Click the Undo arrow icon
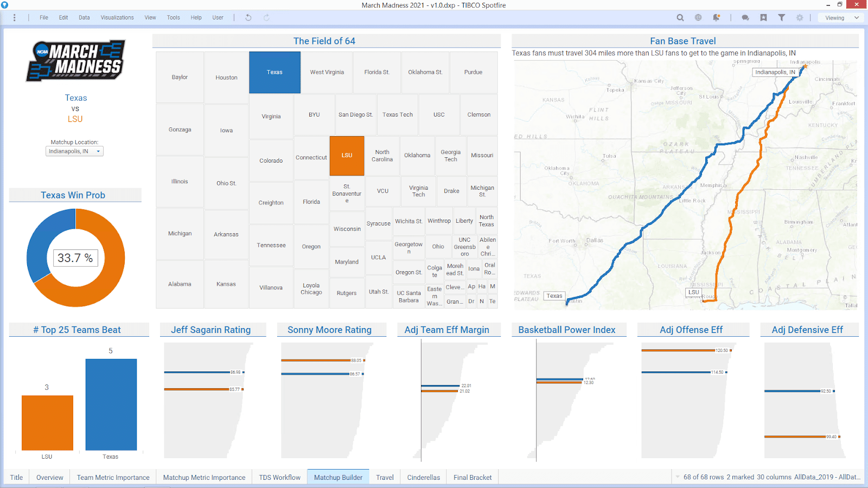The width and height of the screenshot is (868, 488). 248,17
